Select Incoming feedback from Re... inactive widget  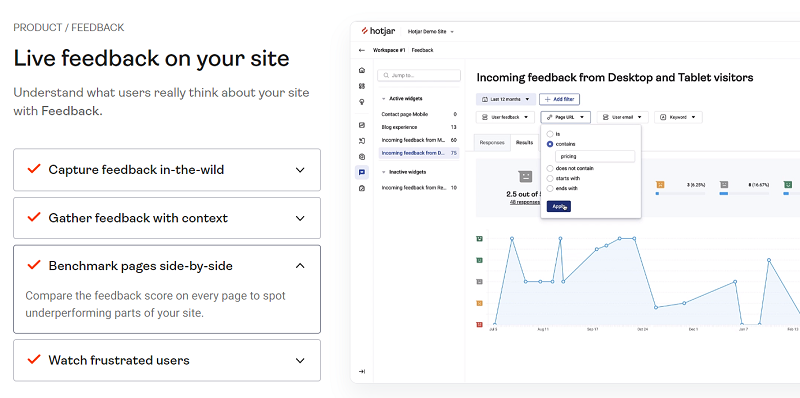pyautogui.click(x=419, y=188)
